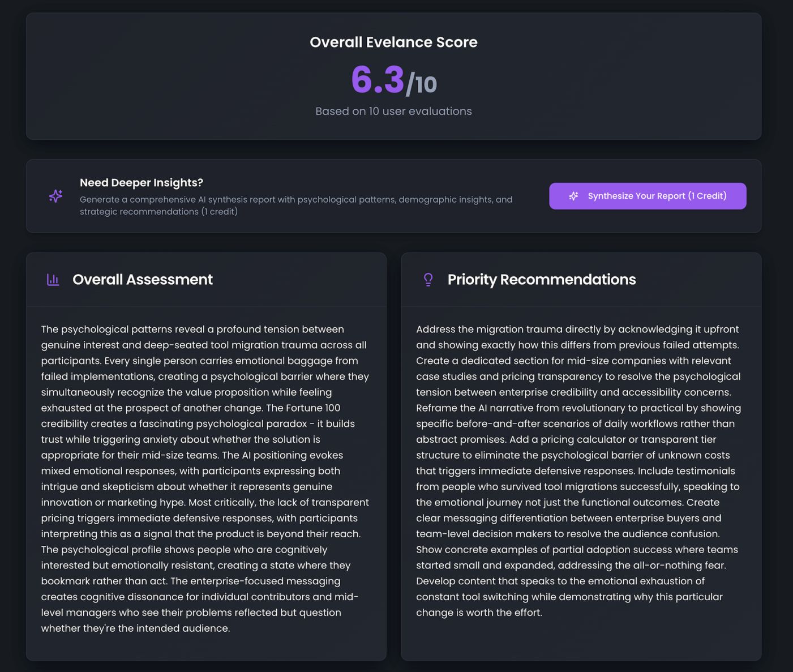Select the purple 6.3 score value
This screenshot has height=672, width=793.
(378, 80)
